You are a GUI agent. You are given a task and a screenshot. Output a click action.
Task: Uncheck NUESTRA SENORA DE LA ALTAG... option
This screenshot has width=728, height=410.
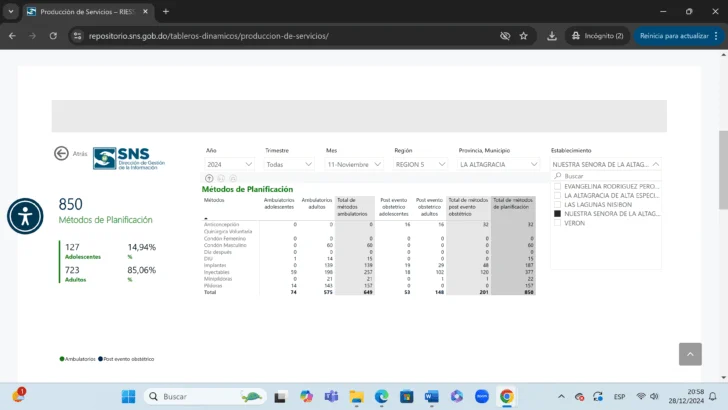tap(558, 214)
